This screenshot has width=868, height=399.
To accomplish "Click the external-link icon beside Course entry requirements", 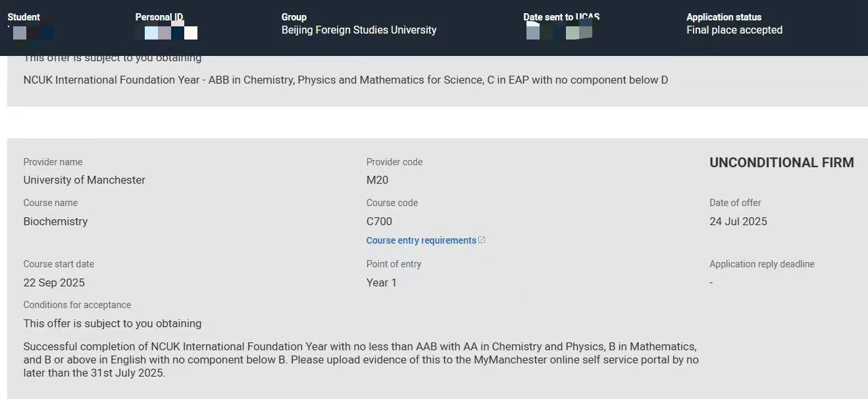I will [482, 240].
